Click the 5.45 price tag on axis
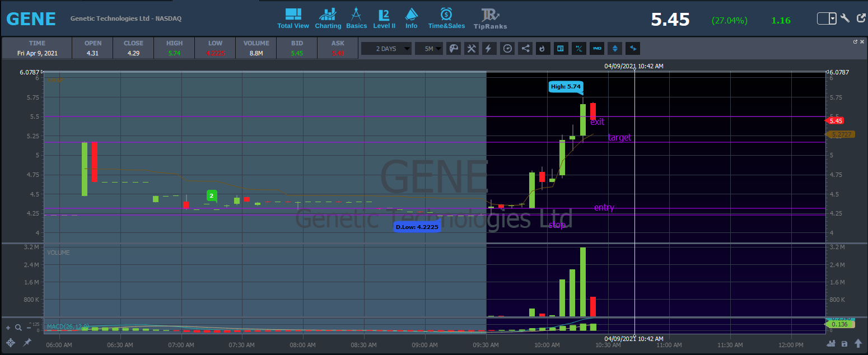Viewport: 868px width, 355px height. click(835, 120)
